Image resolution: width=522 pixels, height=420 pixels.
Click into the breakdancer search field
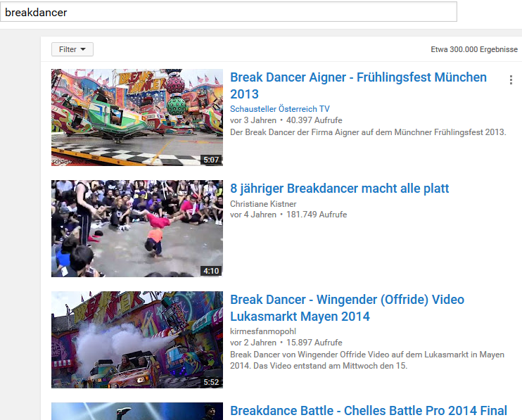click(x=229, y=13)
